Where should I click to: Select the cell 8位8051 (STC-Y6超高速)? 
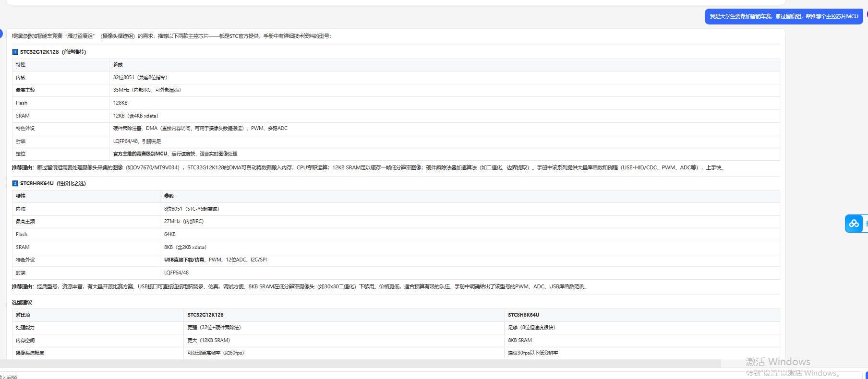coord(192,209)
